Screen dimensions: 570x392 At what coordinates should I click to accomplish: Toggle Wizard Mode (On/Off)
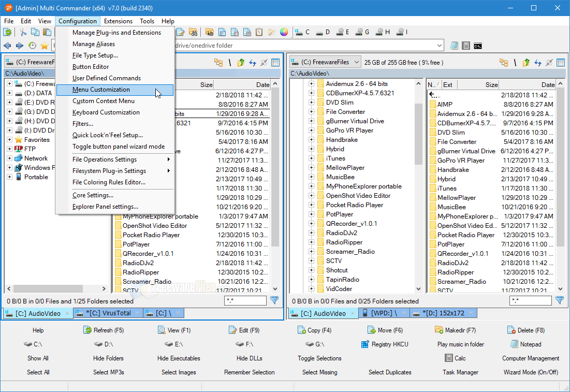(531, 372)
